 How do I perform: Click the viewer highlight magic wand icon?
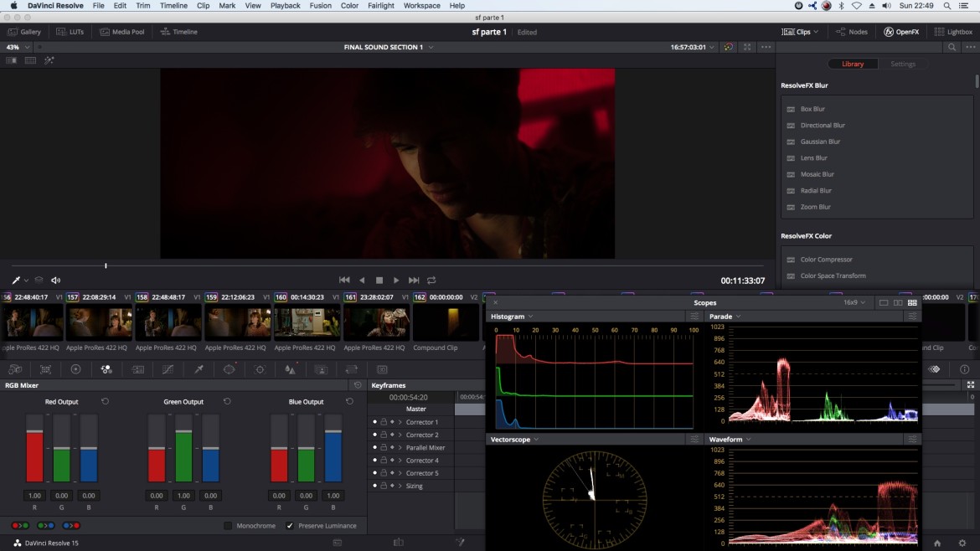49,60
